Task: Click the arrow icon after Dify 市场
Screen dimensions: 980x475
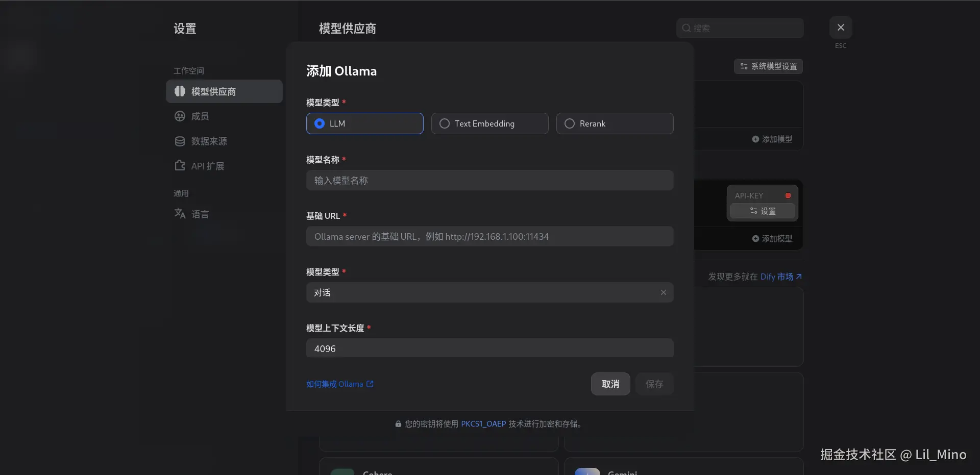Action: (799, 277)
